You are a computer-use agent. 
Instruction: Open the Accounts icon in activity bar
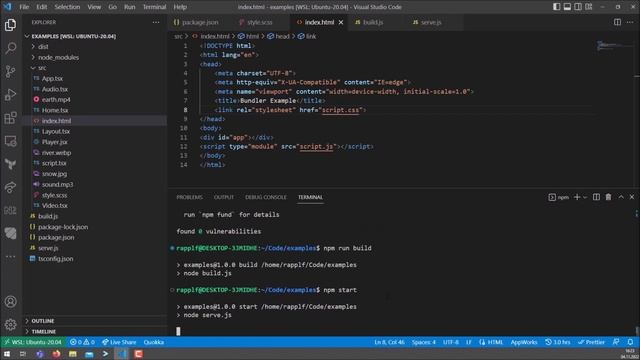click(x=11, y=302)
